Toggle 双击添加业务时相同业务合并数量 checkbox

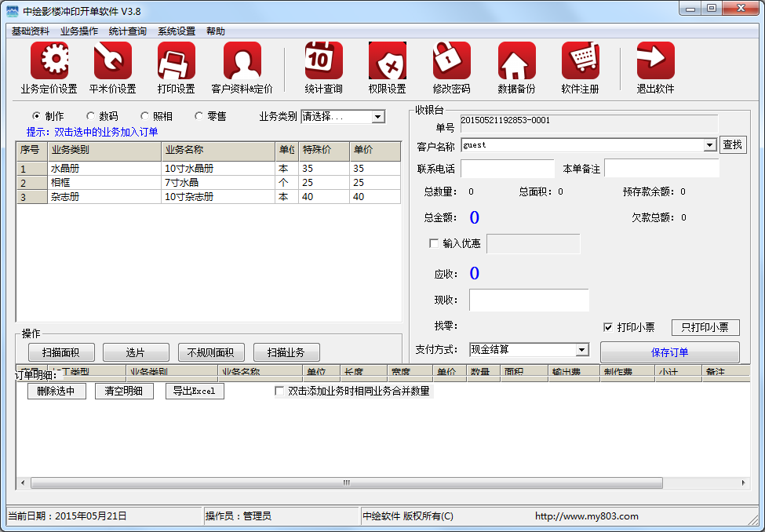point(279,391)
